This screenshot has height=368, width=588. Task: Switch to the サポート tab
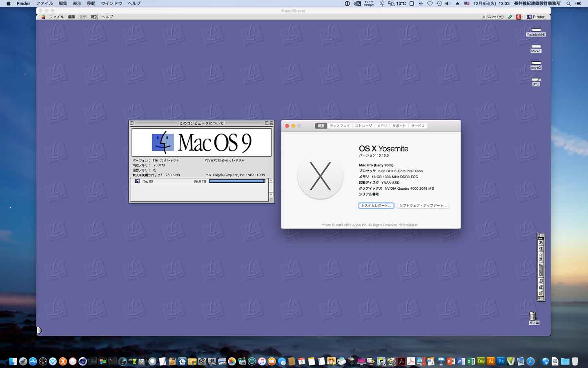point(399,126)
